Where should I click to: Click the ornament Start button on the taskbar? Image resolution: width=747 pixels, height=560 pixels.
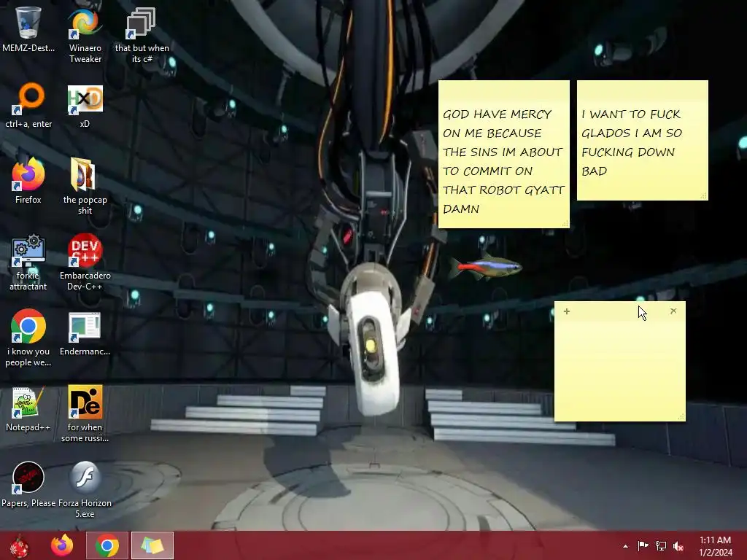(20, 545)
